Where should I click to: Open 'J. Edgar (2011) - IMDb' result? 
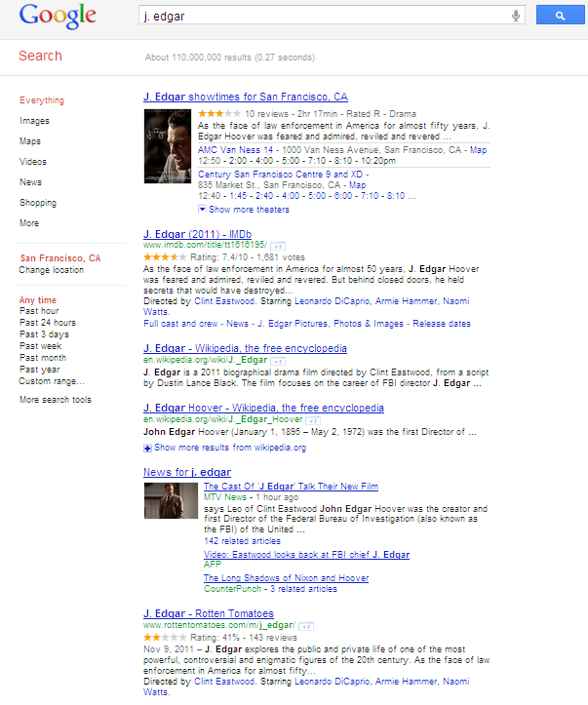197,234
